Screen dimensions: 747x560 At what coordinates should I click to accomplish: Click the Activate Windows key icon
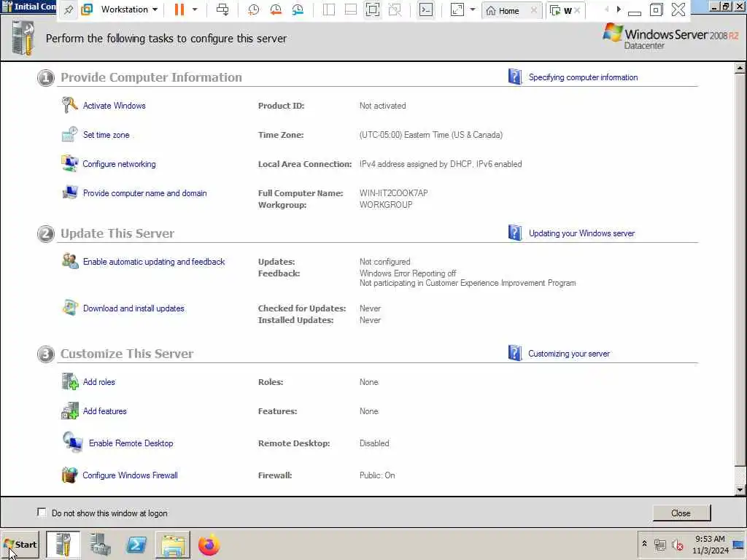coord(69,105)
